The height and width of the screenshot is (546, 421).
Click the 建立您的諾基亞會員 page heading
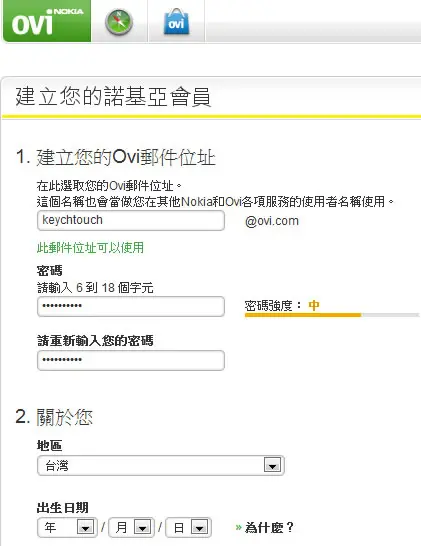[x=113, y=96]
